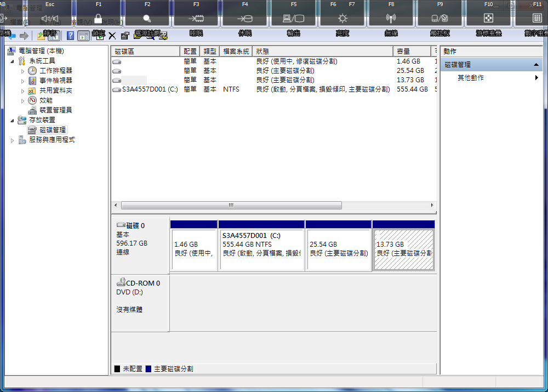Click the F11 numeric overlay (數字重疊) card

(x=531, y=14)
